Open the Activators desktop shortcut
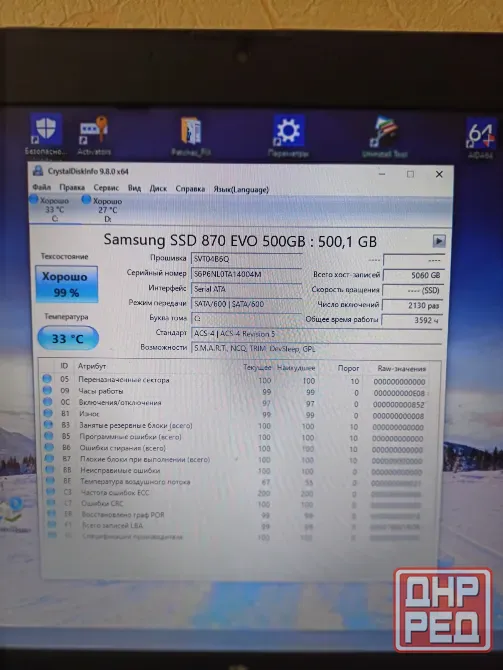 click(x=94, y=137)
